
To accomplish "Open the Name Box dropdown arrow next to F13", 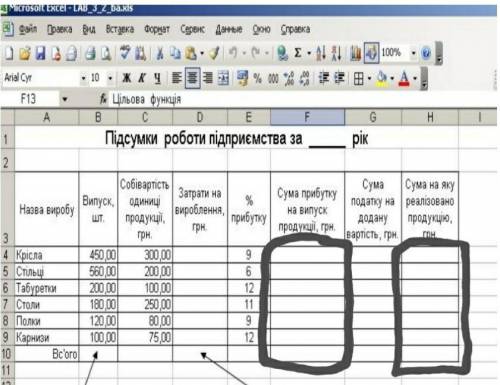I will tap(65, 99).
